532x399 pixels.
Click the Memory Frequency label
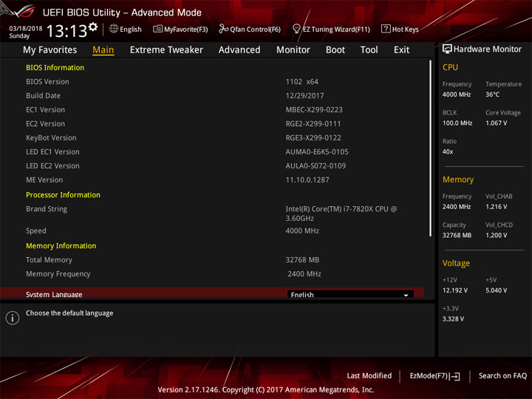click(58, 274)
